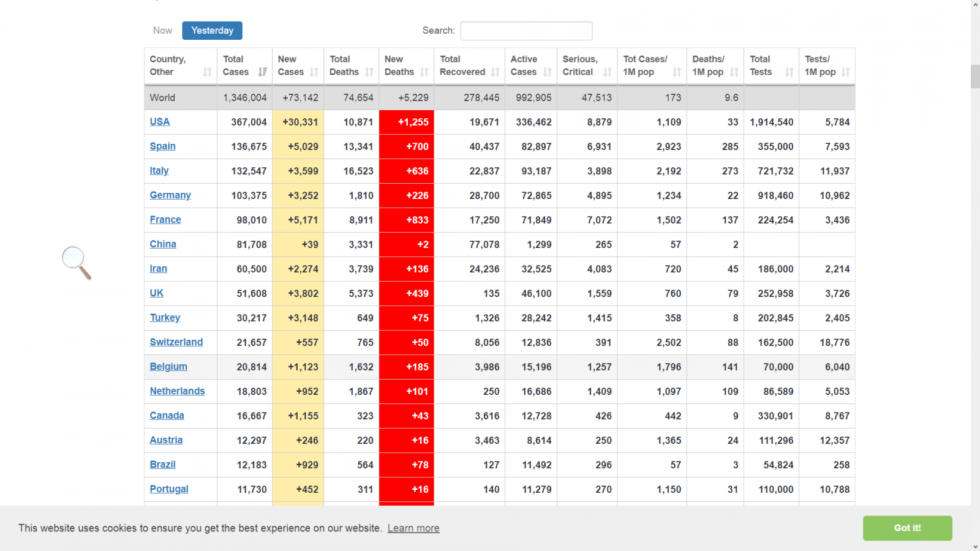Viewport: 980px width, 551px height.
Task: Open the Germany country link
Action: coord(170,195)
